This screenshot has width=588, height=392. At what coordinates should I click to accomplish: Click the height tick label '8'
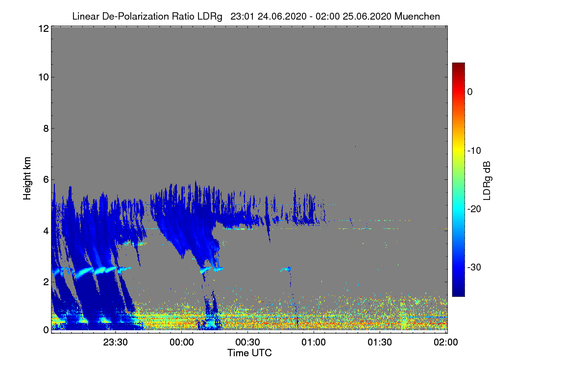click(x=45, y=129)
